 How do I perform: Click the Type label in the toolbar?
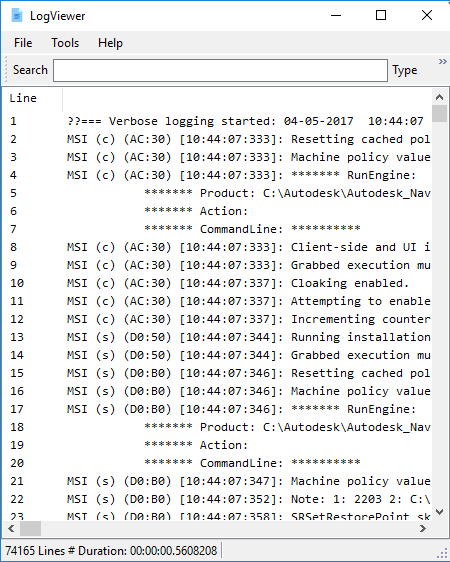[404, 70]
